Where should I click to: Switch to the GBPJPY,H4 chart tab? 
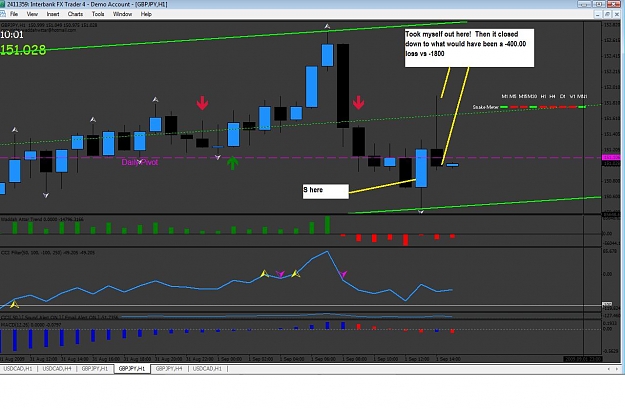169,369
